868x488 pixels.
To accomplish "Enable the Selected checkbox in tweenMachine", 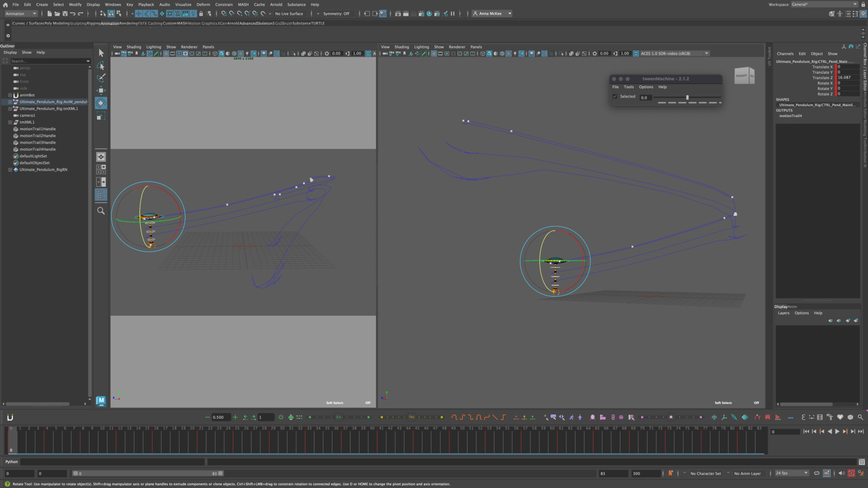I will (615, 96).
